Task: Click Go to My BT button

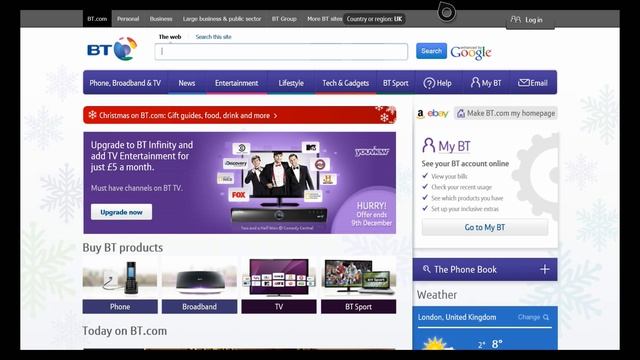Action: [x=485, y=227]
